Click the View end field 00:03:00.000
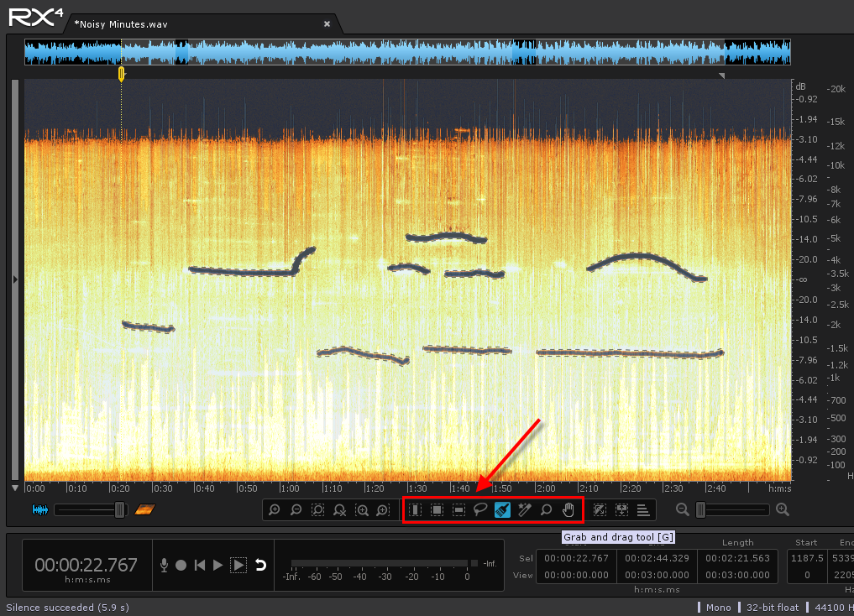Screen dimensions: 854x616 657,575
